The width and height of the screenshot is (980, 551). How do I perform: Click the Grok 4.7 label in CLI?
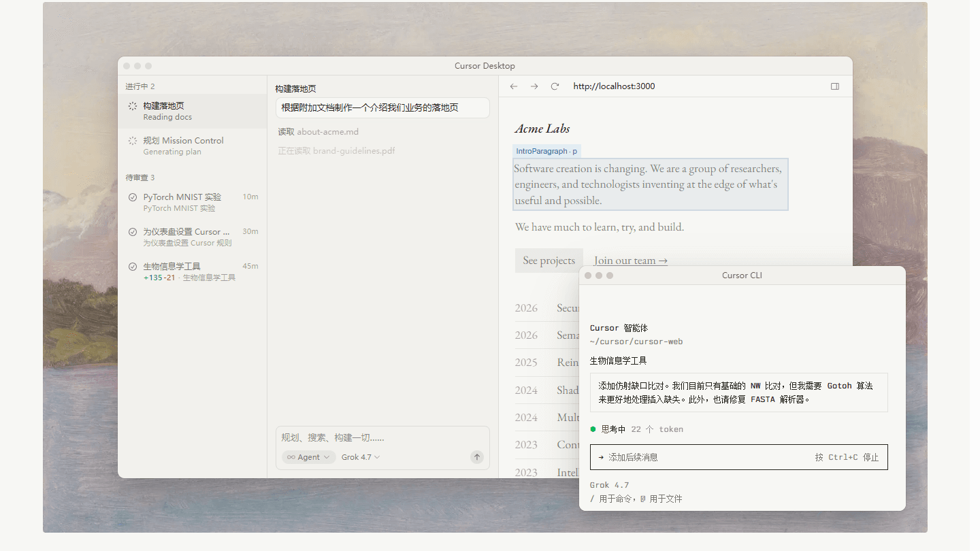(610, 485)
